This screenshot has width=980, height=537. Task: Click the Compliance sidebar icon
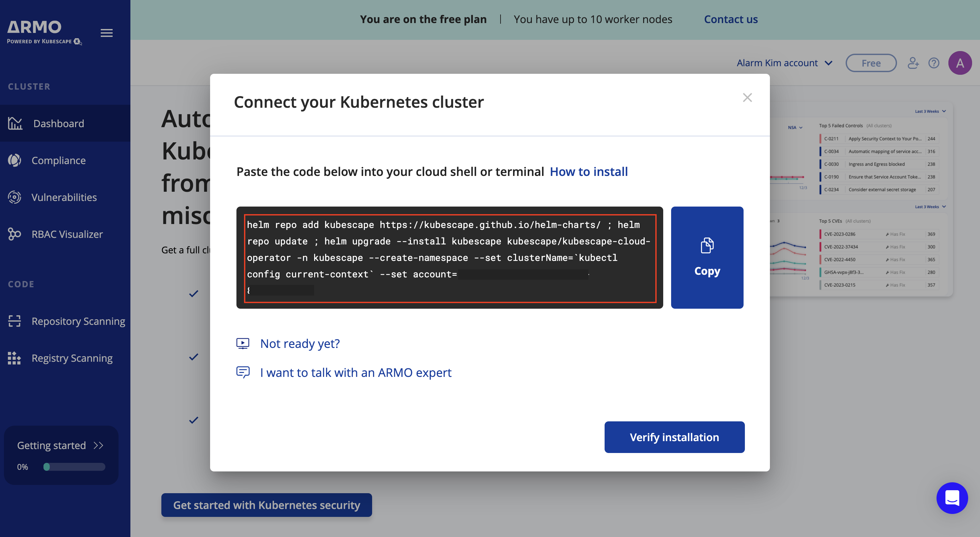[x=14, y=160]
